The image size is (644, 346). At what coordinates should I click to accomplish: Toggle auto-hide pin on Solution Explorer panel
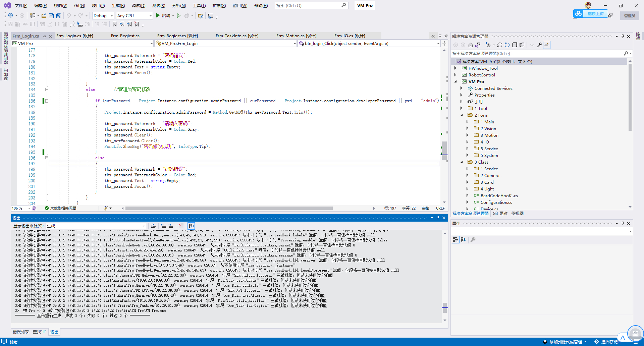[x=623, y=36]
